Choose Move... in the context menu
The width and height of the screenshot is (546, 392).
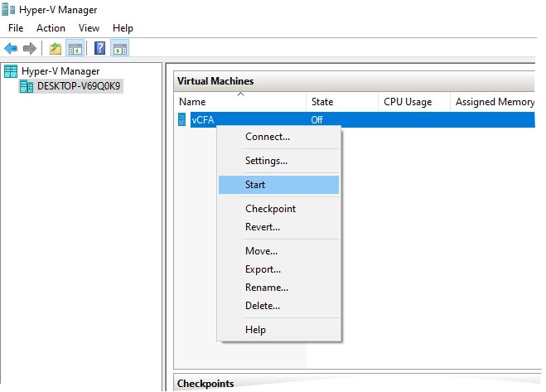point(278,251)
